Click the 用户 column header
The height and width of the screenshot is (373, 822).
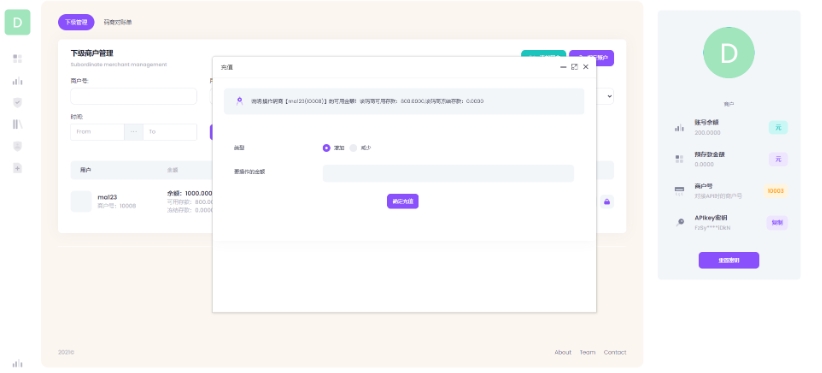[86, 170]
